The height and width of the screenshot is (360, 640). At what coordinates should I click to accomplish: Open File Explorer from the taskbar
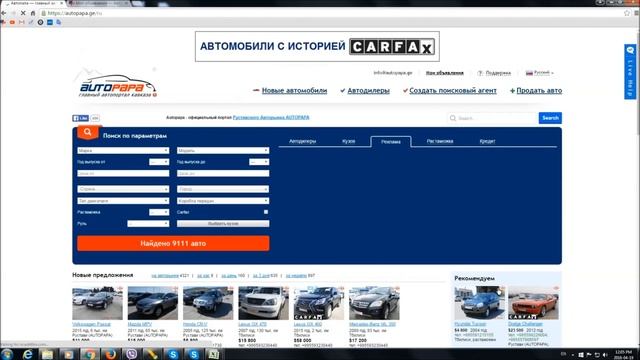pos(47,354)
